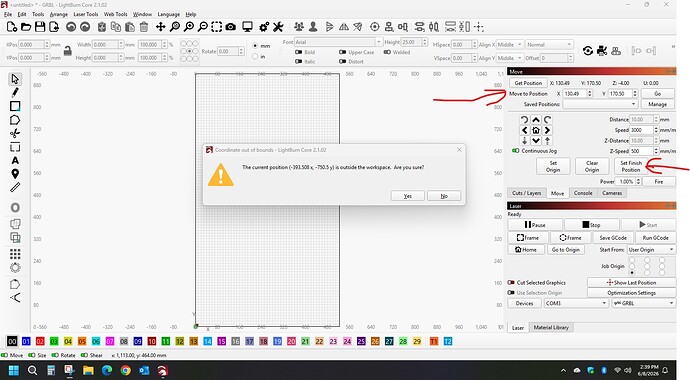
Task: Toggle Continuous Jog switch
Action: [516, 151]
